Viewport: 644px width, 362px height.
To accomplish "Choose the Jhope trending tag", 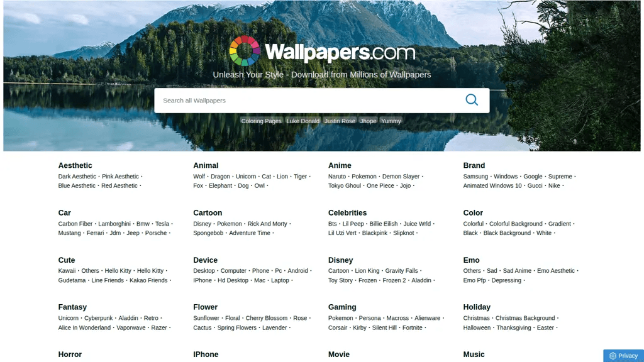I will point(368,121).
